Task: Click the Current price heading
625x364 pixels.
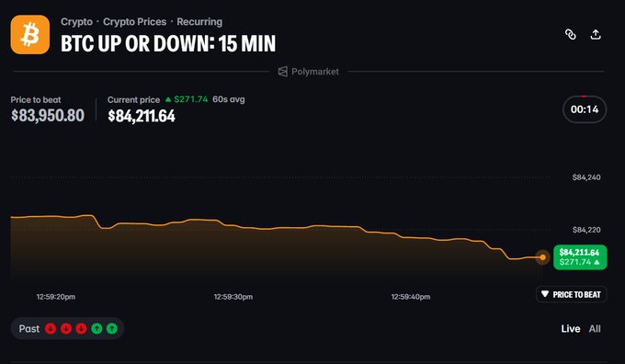Action: pyautogui.click(x=133, y=99)
